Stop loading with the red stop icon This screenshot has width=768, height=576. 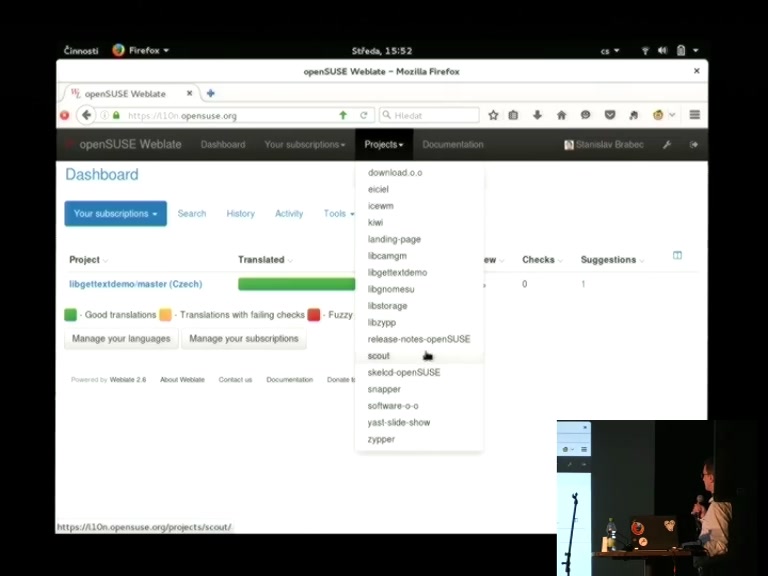click(x=64, y=116)
